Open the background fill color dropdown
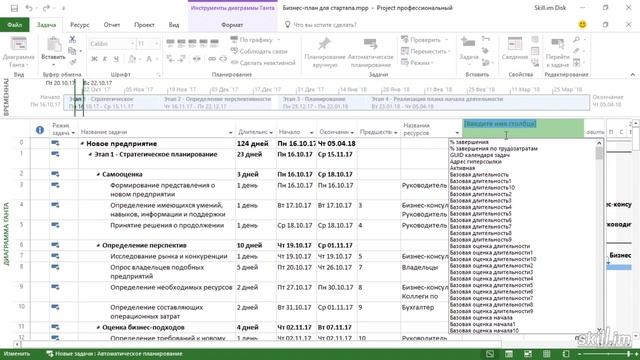The height and width of the screenshot is (360, 640). [140, 59]
